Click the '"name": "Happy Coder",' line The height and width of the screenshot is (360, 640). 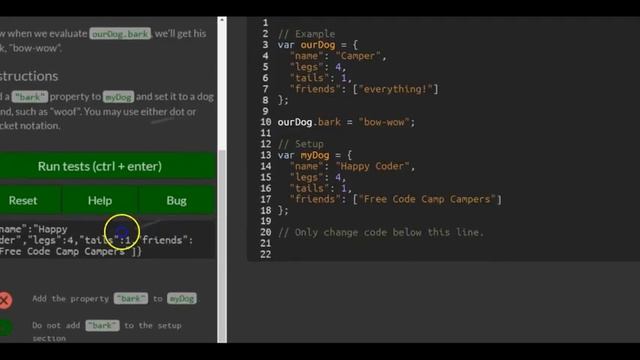pyautogui.click(x=352, y=166)
